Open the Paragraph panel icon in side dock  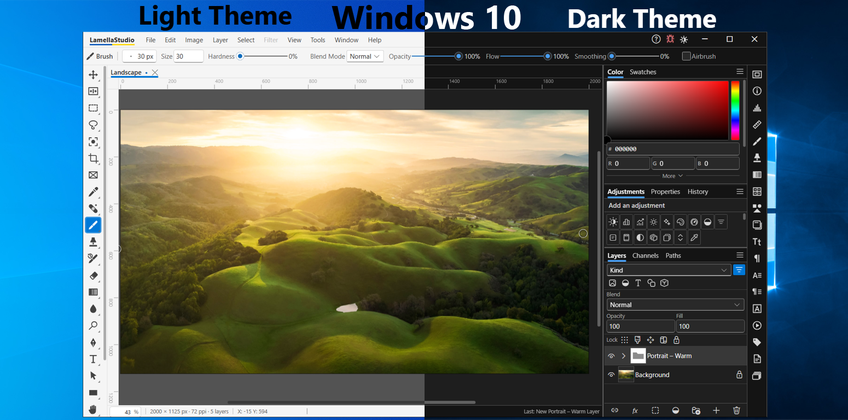point(757,258)
